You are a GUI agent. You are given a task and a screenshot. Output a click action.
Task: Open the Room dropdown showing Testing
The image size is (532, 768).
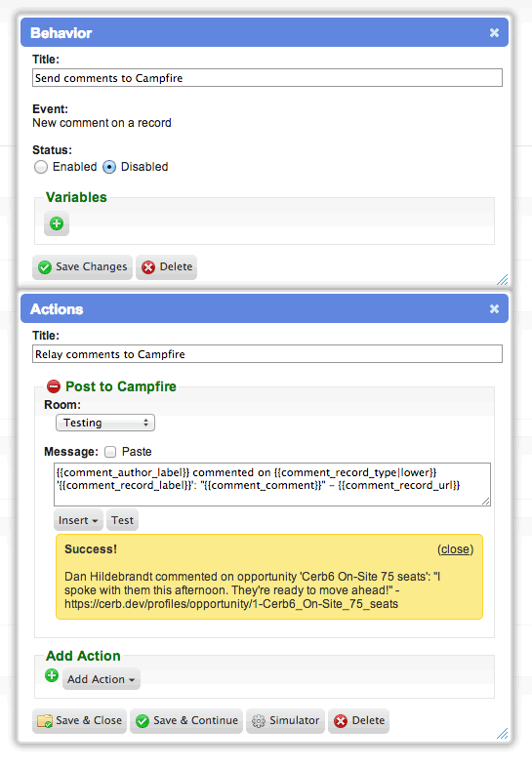click(x=105, y=423)
